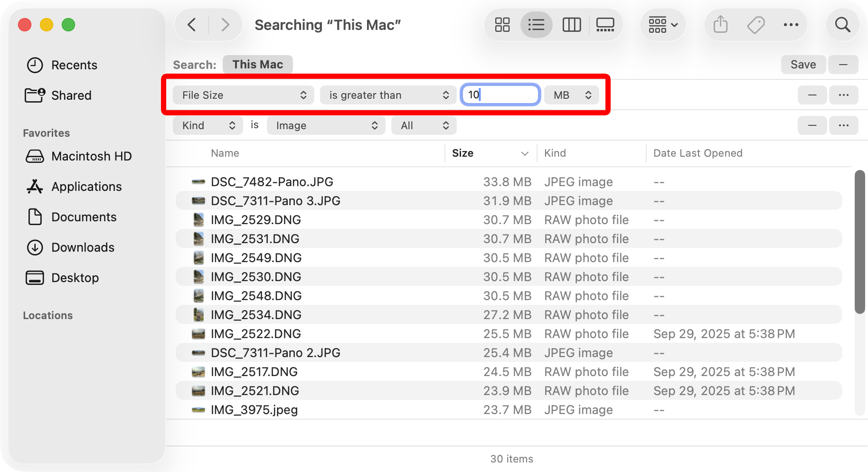
Task: Open the Share menu in the toolbar
Action: pyautogui.click(x=720, y=24)
